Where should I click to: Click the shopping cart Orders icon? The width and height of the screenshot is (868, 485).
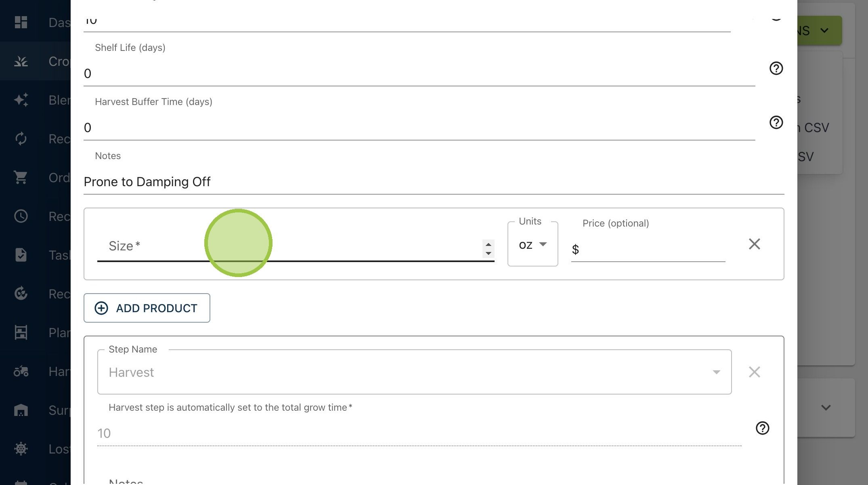pyautogui.click(x=21, y=177)
